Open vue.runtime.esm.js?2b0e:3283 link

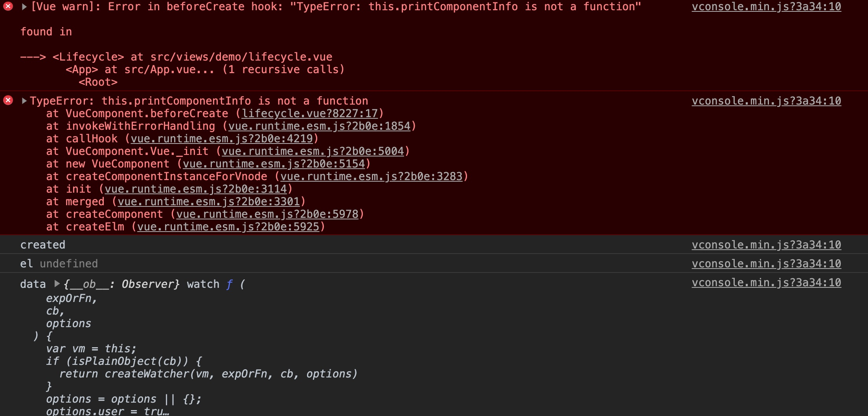[371, 177]
